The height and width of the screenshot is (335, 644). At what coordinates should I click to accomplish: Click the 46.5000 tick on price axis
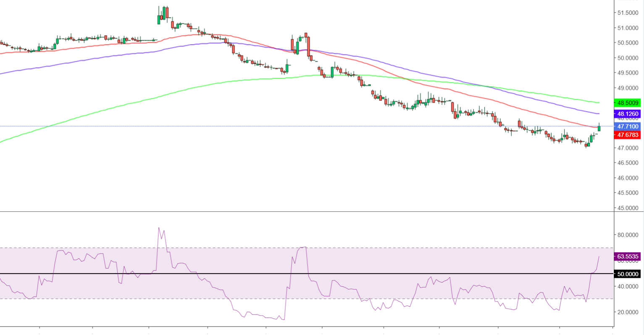click(x=628, y=163)
